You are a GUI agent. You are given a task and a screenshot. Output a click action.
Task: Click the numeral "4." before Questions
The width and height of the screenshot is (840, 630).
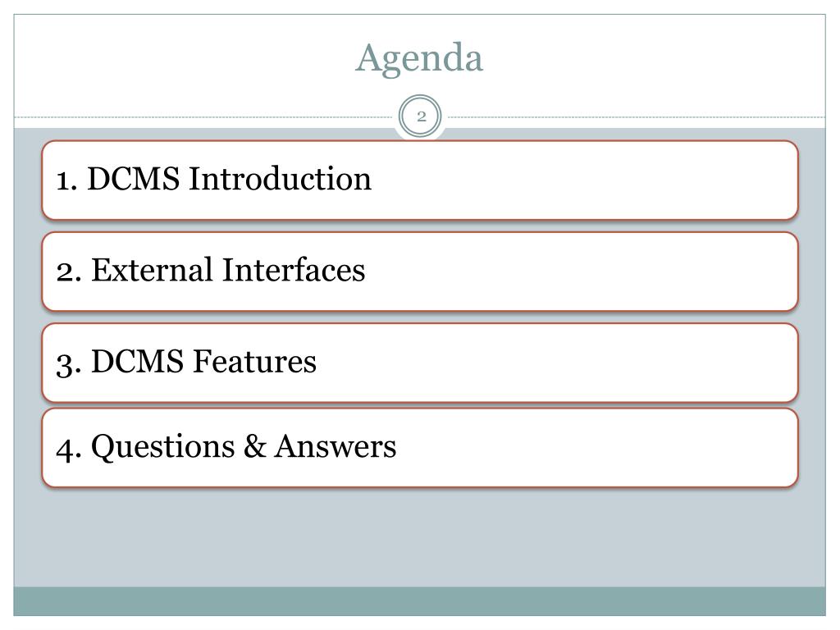click(x=69, y=449)
